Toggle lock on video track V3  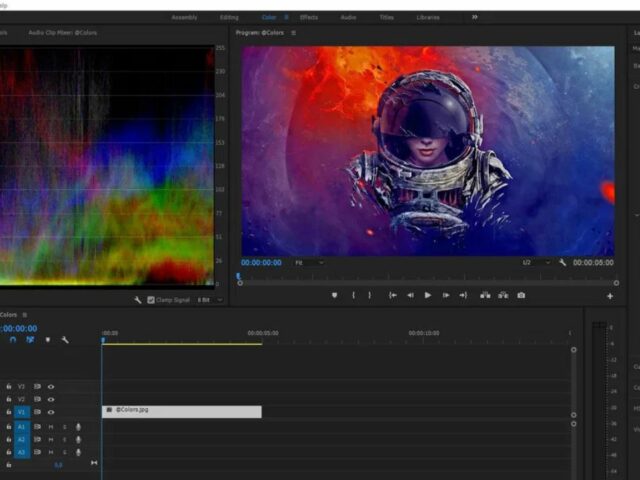pyautogui.click(x=9, y=386)
